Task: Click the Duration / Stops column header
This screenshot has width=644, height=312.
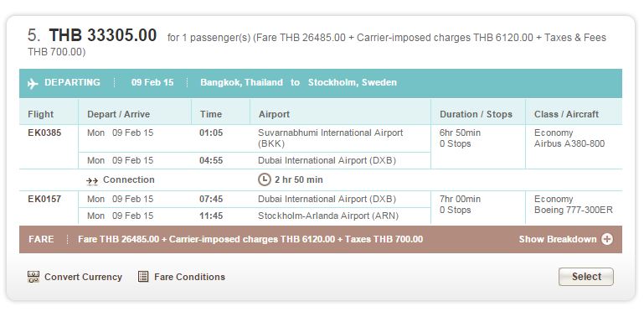Action: 476,114
